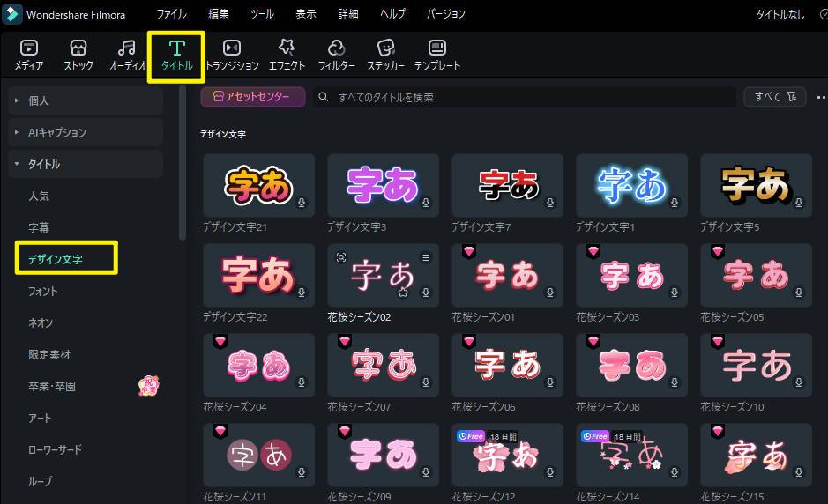The width and height of the screenshot is (828, 504).
Task: Open the エフェクト (Effects) tab
Action: tap(287, 56)
